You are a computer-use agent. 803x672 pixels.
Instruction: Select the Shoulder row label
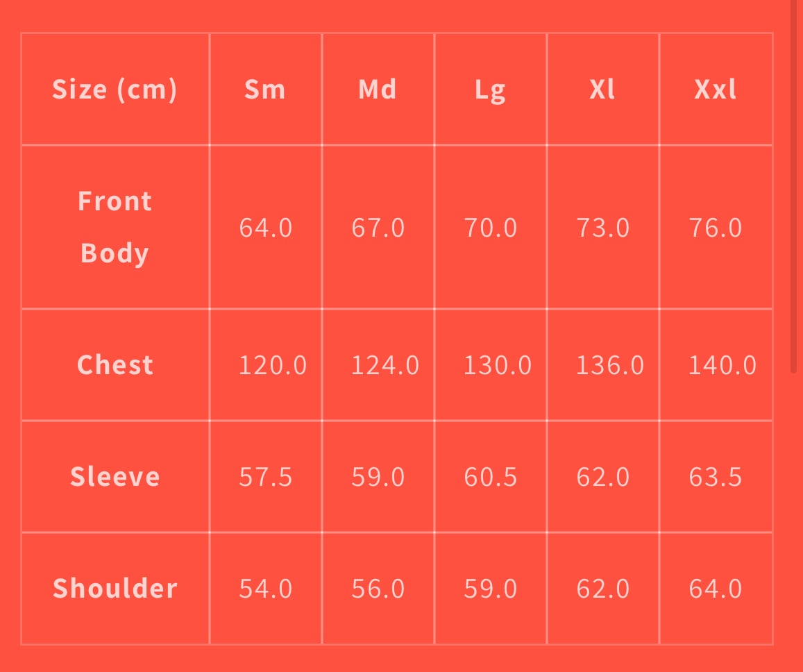coord(115,589)
